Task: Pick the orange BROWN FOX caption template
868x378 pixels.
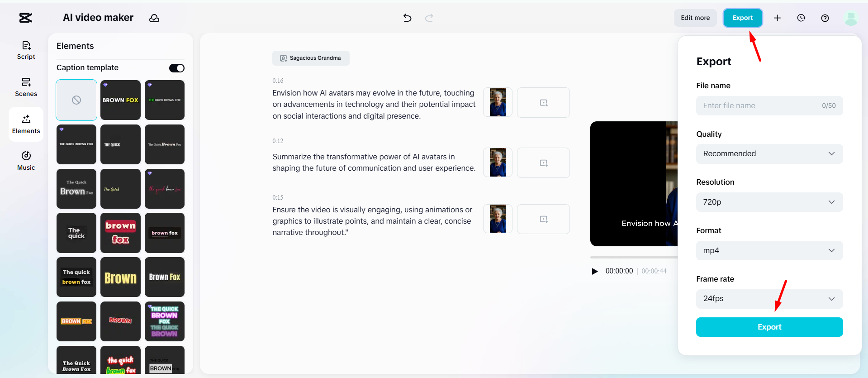Action: (76, 321)
